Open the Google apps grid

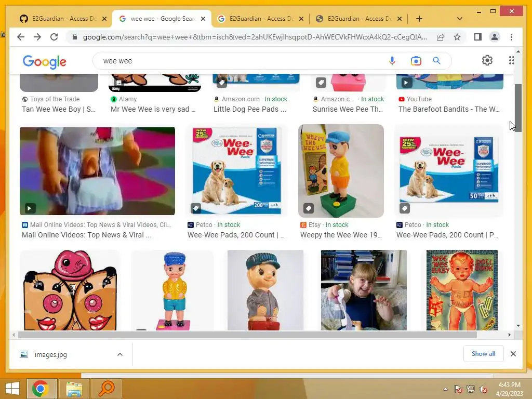511,60
